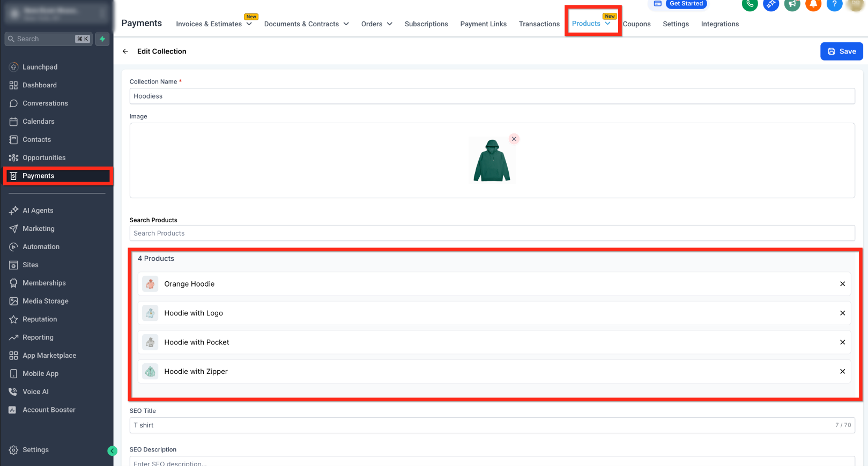Click the Hoodie with Logo thumbnail
The width and height of the screenshot is (868, 466).
coord(151,313)
